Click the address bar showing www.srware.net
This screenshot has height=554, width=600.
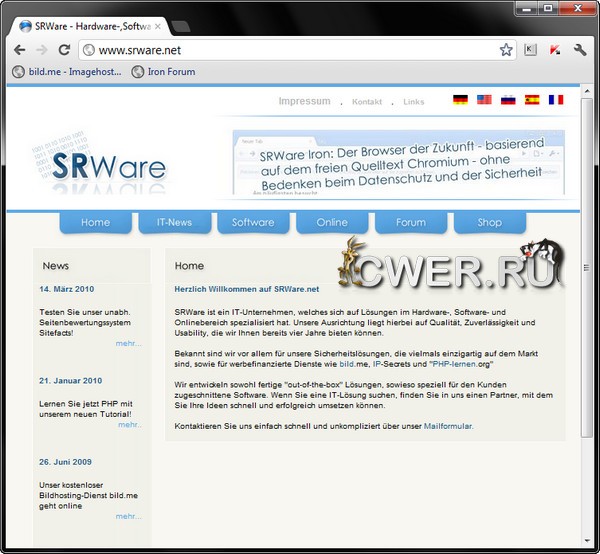pyautogui.click(x=290, y=49)
